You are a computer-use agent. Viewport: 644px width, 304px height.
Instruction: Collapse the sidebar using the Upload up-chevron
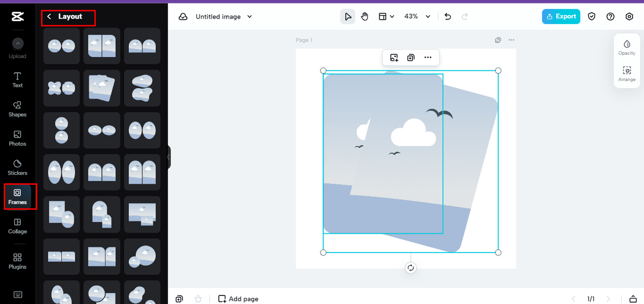tap(17, 44)
